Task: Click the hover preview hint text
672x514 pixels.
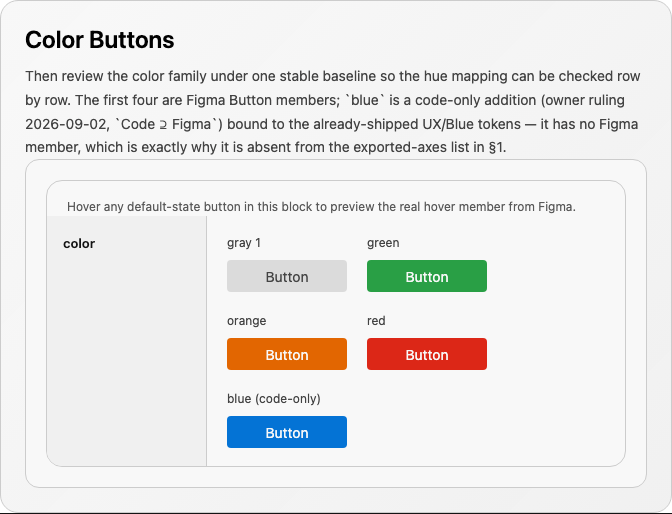Action: [321, 207]
